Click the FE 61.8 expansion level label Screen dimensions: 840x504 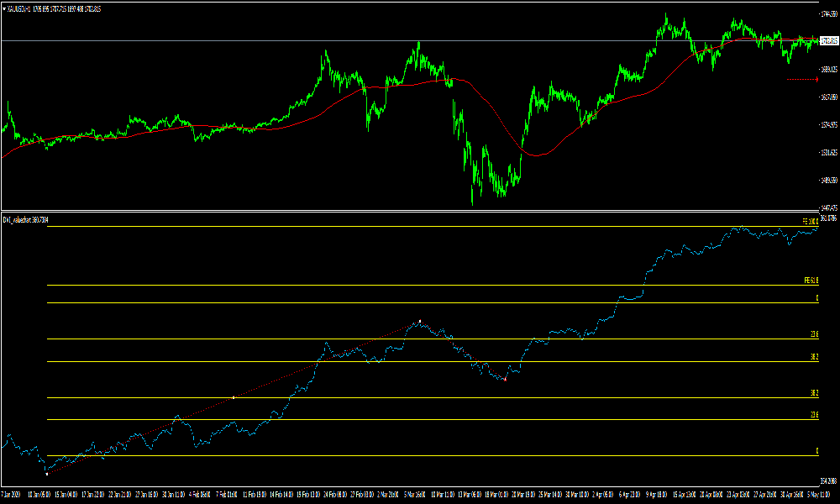coord(811,281)
